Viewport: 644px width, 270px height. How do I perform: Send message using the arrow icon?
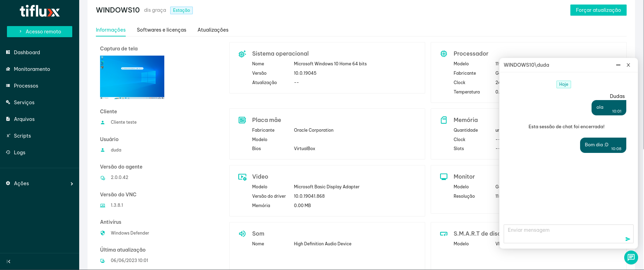[628, 239]
